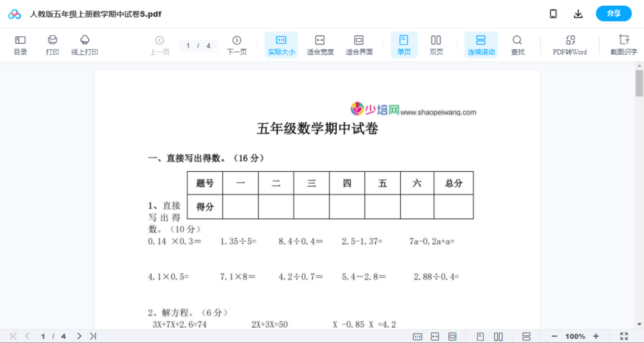This screenshot has height=343, width=644.
Task: Enable 单页 single-page mode
Action: pyautogui.click(x=404, y=45)
